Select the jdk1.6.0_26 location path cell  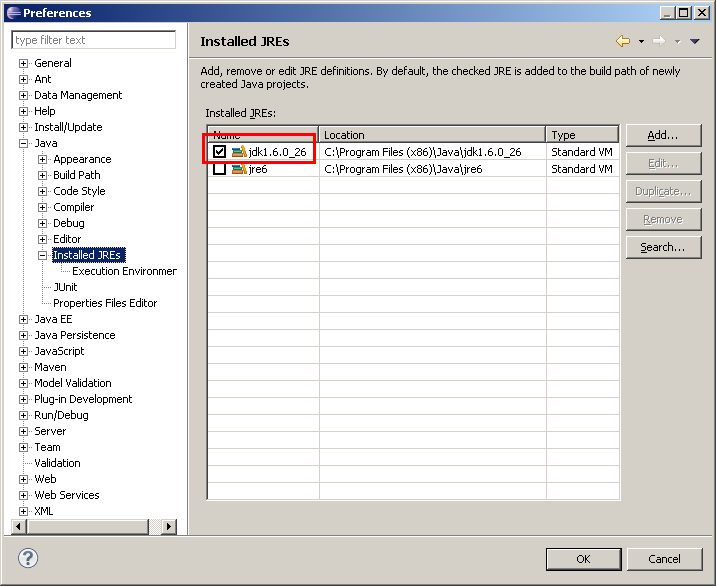[432, 152]
